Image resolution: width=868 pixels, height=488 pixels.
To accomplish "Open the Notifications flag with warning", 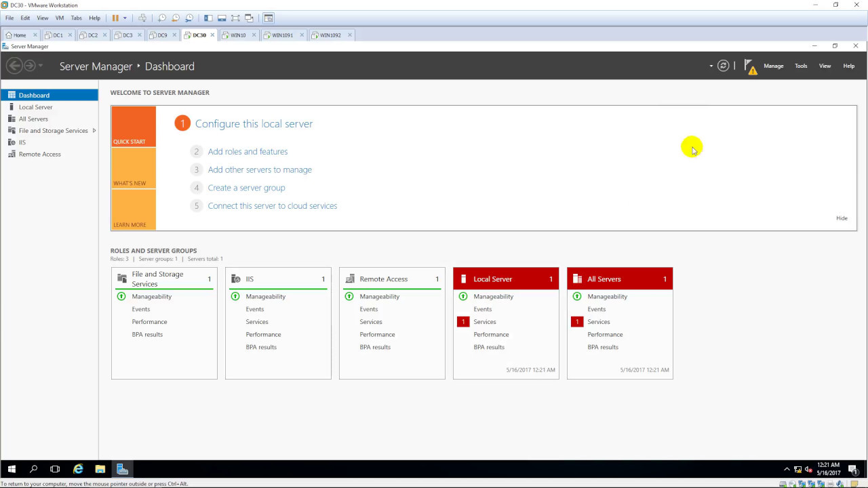I will [750, 66].
